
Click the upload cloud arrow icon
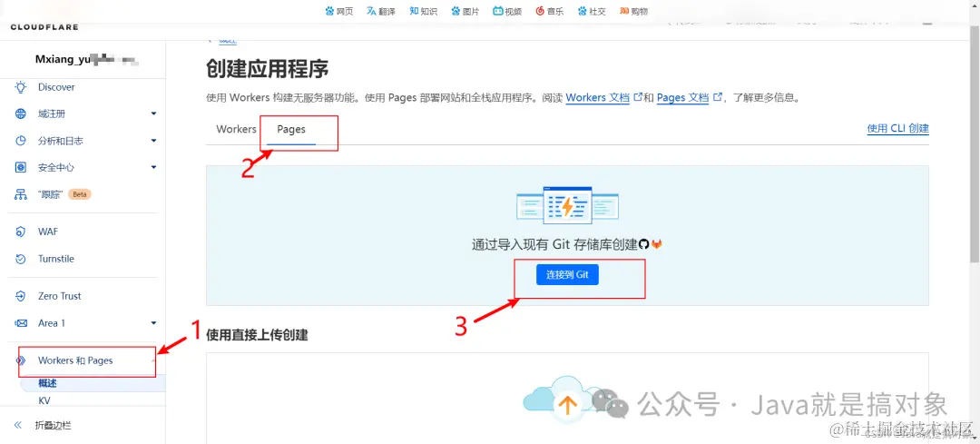click(x=567, y=407)
